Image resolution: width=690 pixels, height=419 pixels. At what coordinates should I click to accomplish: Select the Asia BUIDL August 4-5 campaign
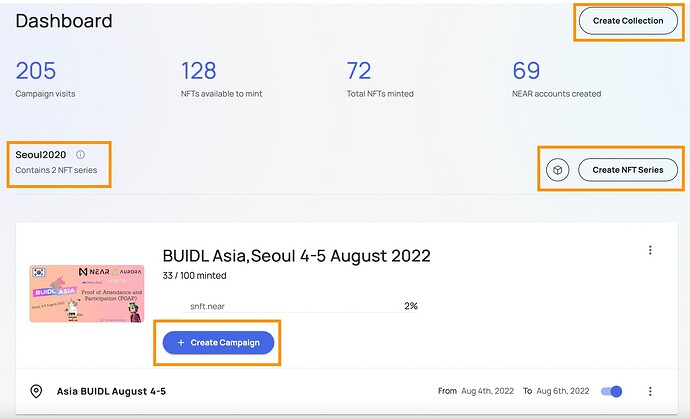pyautogui.click(x=111, y=391)
